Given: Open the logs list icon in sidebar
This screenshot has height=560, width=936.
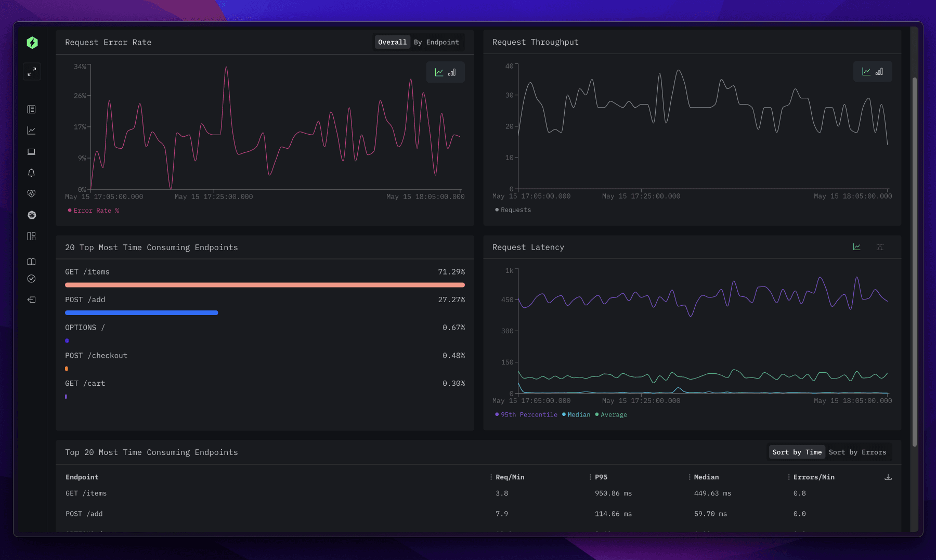Looking at the screenshot, I should [x=31, y=109].
